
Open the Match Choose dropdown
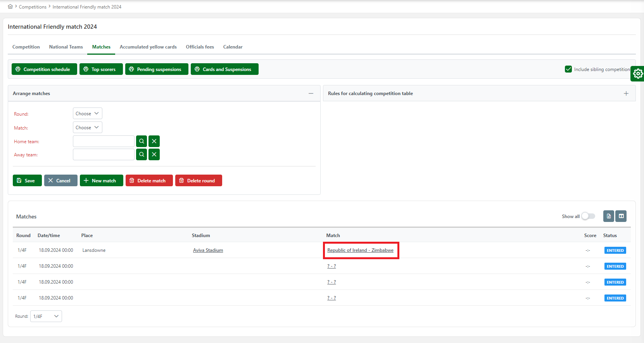click(87, 127)
